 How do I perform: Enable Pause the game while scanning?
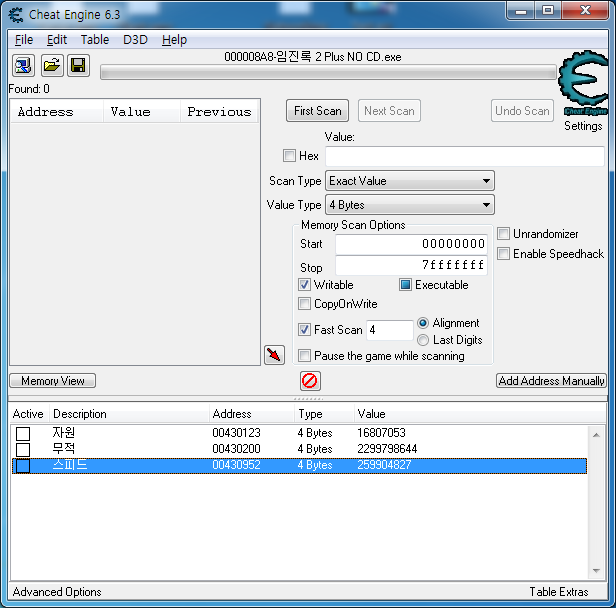(x=304, y=356)
